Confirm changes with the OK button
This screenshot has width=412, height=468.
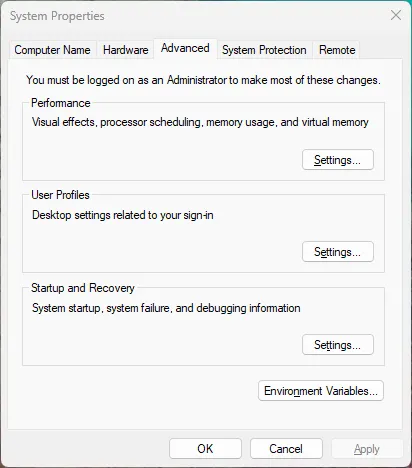click(205, 449)
